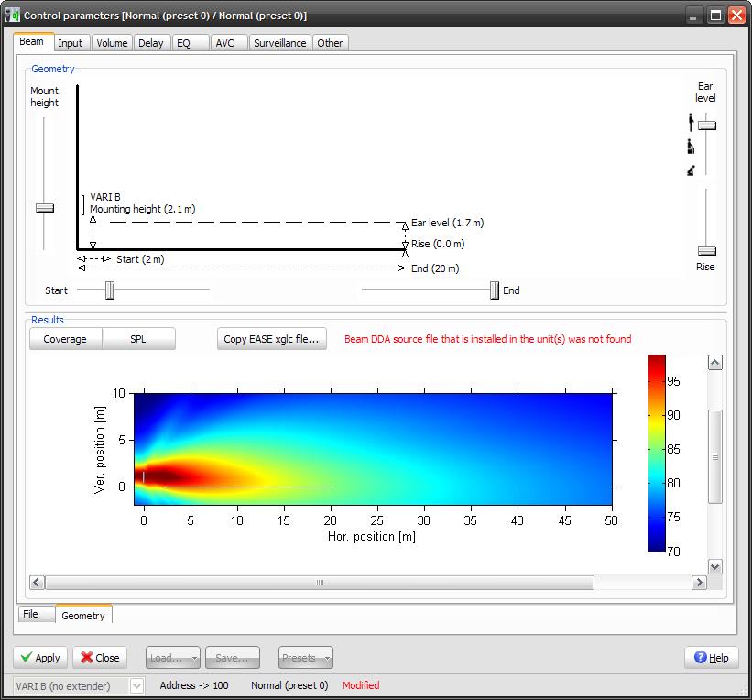Click the Modified status text
Screen dimensions: 752x700
(361, 685)
